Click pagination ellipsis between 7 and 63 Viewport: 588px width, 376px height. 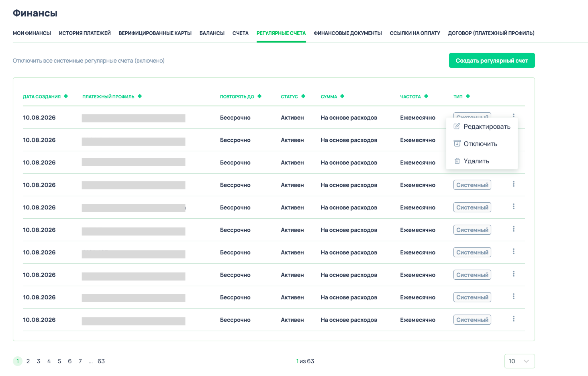pos(91,362)
